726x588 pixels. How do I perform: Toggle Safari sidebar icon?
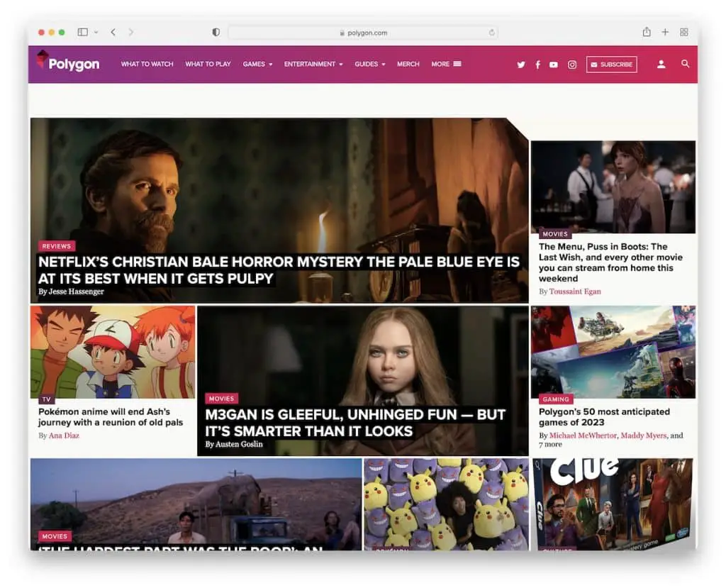(x=83, y=32)
